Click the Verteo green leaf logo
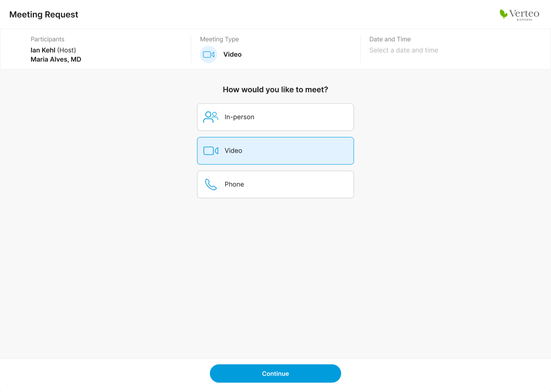 pyautogui.click(x=503, y=14)
